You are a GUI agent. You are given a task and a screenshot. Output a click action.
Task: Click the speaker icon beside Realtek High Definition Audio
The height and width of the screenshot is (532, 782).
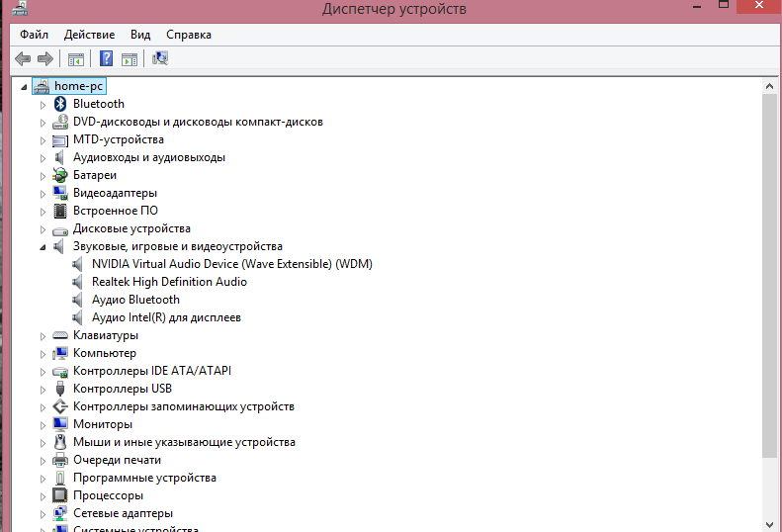point(79,282)
